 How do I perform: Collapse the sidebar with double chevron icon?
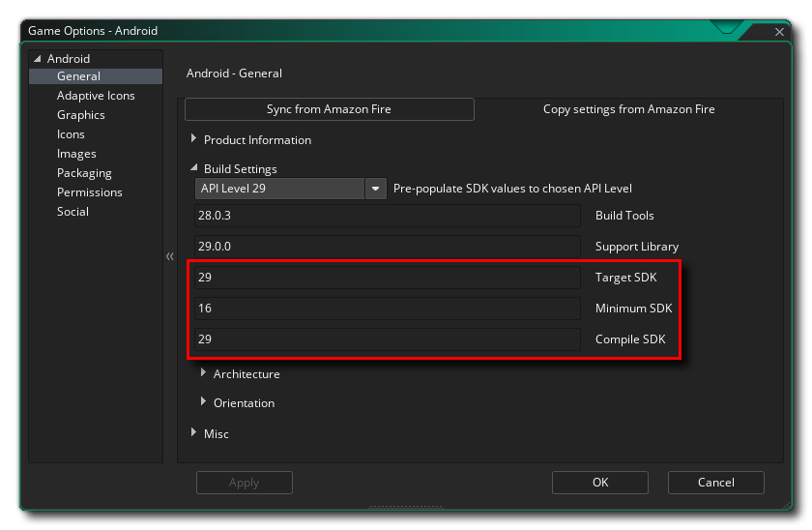click(x=170, y=256)
